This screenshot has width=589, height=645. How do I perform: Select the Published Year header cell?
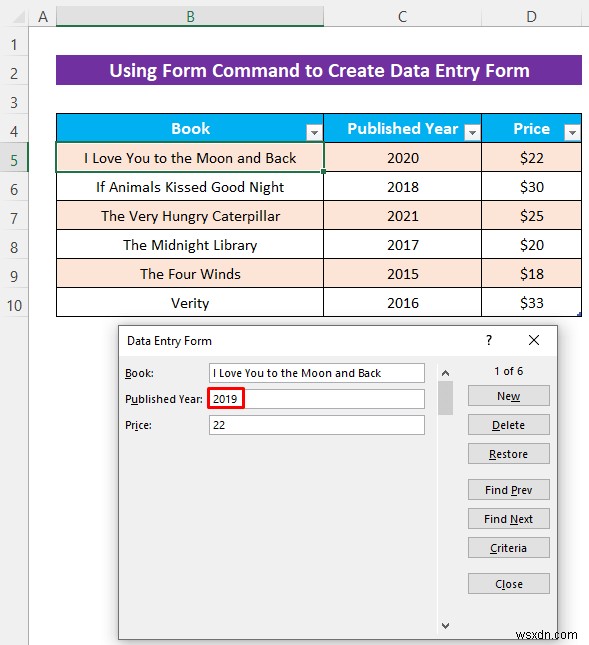point(402,128)
